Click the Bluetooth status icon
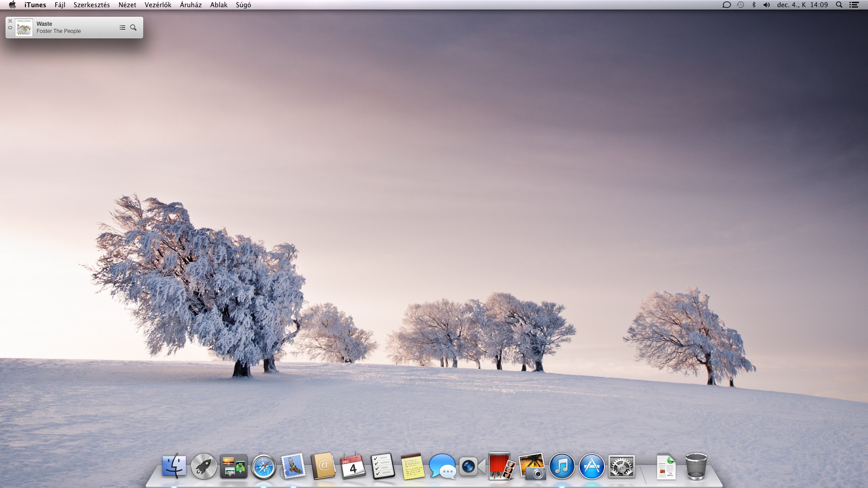This screenshot has height=488, width=868. pyautogui.click(x=754, y=5)
